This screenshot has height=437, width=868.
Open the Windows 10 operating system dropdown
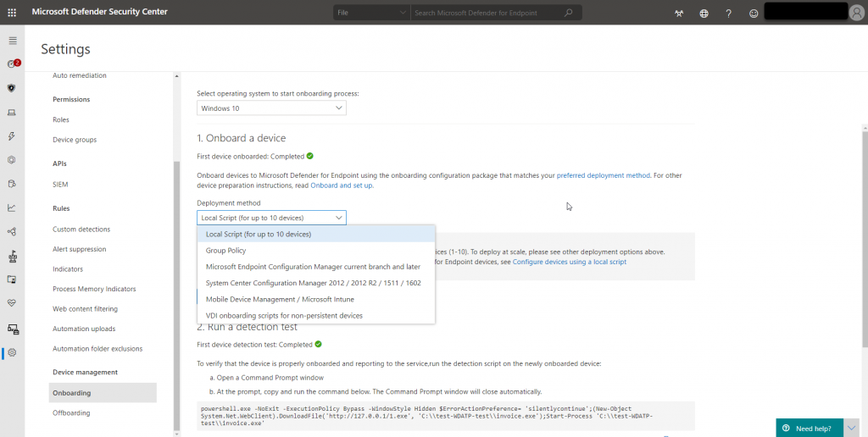coord(271,108)
